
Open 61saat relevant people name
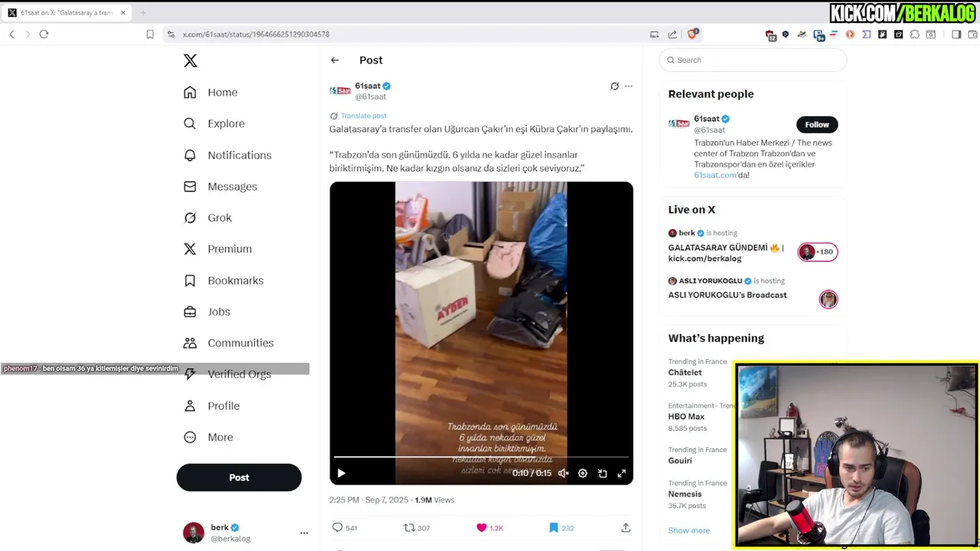pos(707,119)
